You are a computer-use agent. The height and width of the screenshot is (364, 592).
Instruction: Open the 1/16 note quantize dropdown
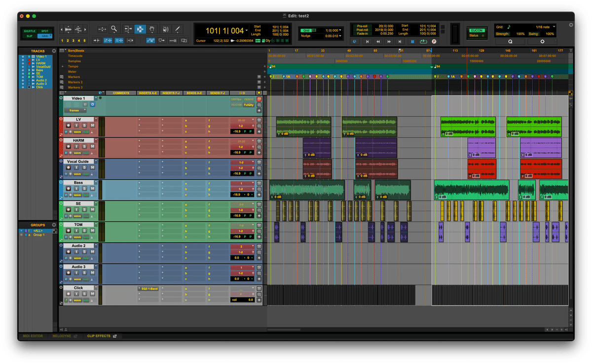pos(554,27)
